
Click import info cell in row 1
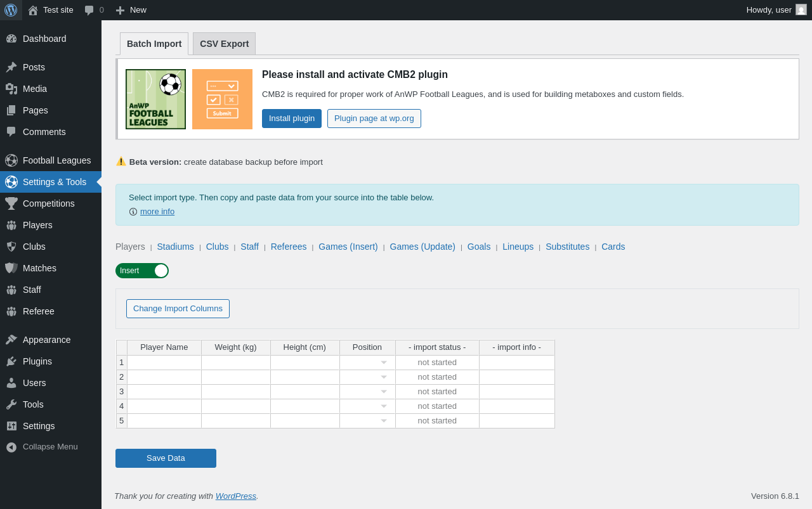pyautogui.click(x=517, y=363)
